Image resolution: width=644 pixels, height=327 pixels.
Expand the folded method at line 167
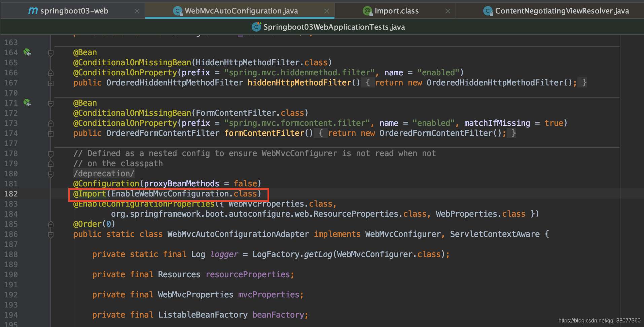(x=51, y=83)
